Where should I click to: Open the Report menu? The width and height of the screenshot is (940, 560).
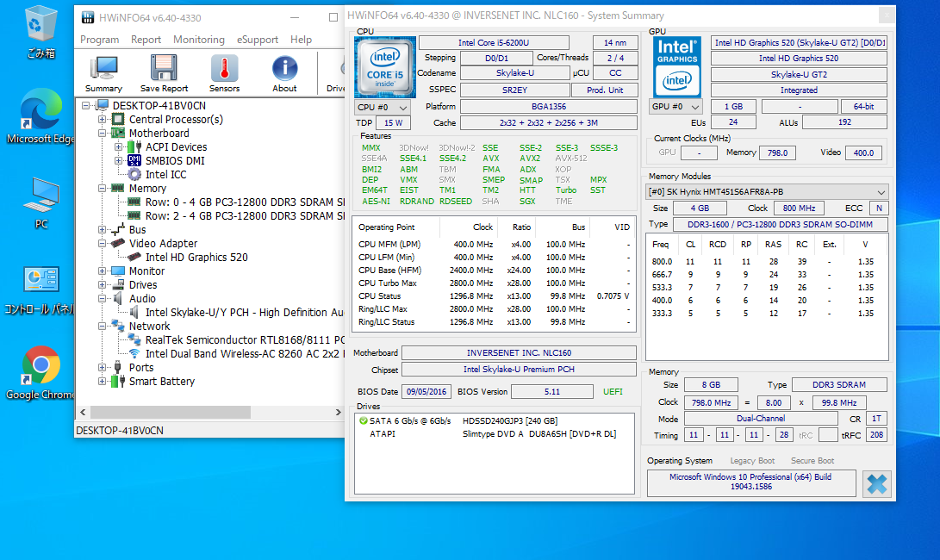click(x=146, y=40)
